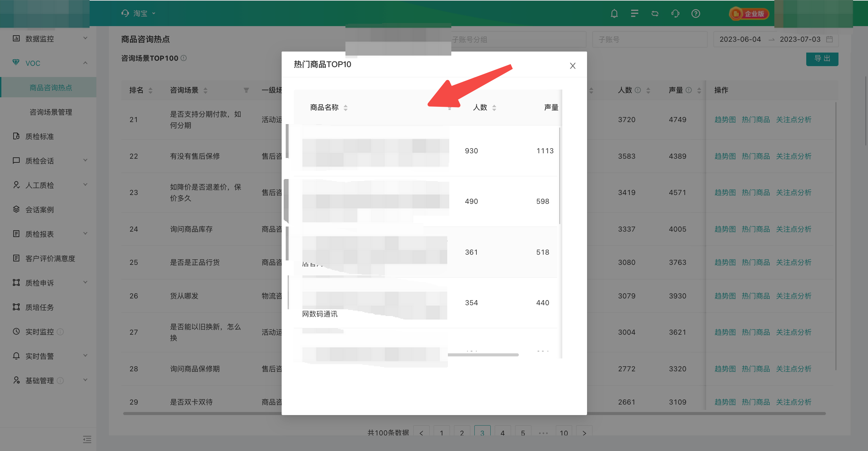
Task: Open 会话案例 in sidebar
Action: [39, 210]
